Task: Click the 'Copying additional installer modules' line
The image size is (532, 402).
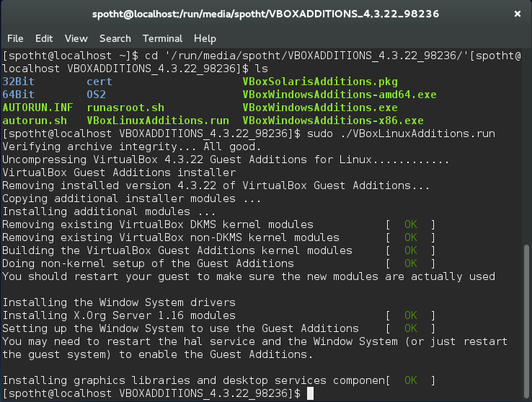Action: pyautogui.click(x=132, y=198)
